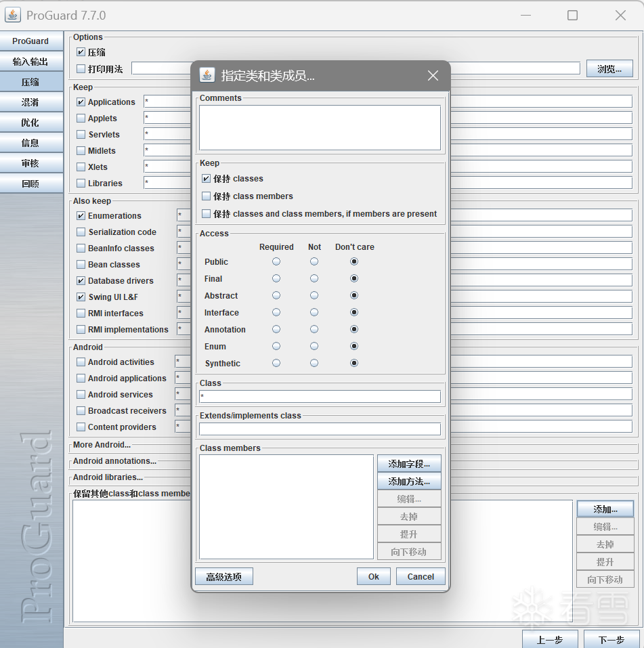Viewport: 644px width, 648px height.
Task: Set Public access to Required
Action: pos(276,261)
